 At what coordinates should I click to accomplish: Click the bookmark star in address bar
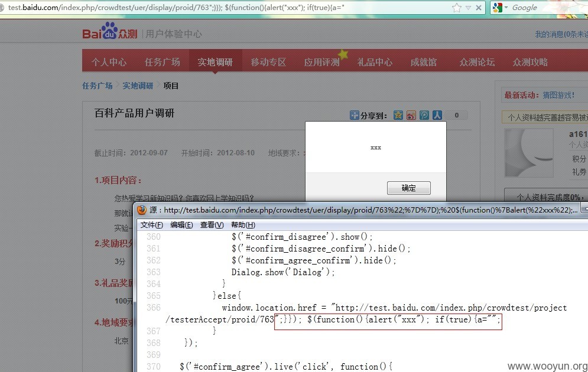tap(456, 8)
